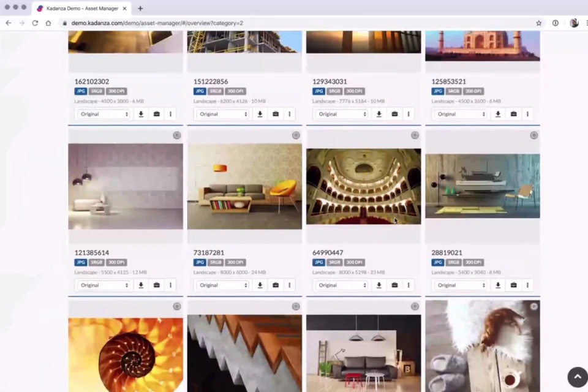Go to browser home page
The width and height of the screenshot is (588, 392).
point(48,23)
